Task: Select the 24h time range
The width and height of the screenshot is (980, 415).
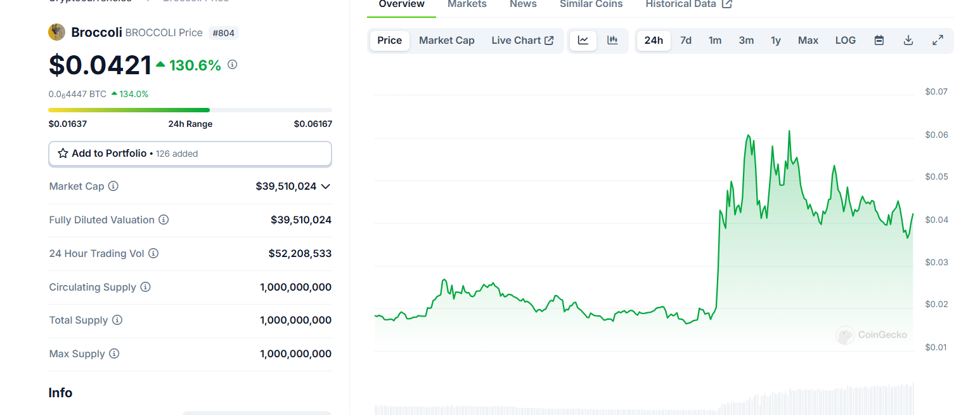Action: coord(654,40)
